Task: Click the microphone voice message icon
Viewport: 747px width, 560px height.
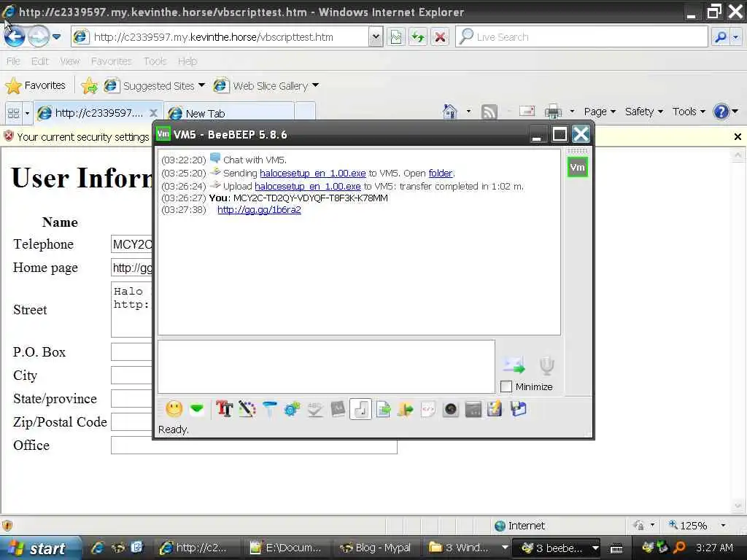Action: click(x=546, y=365)
